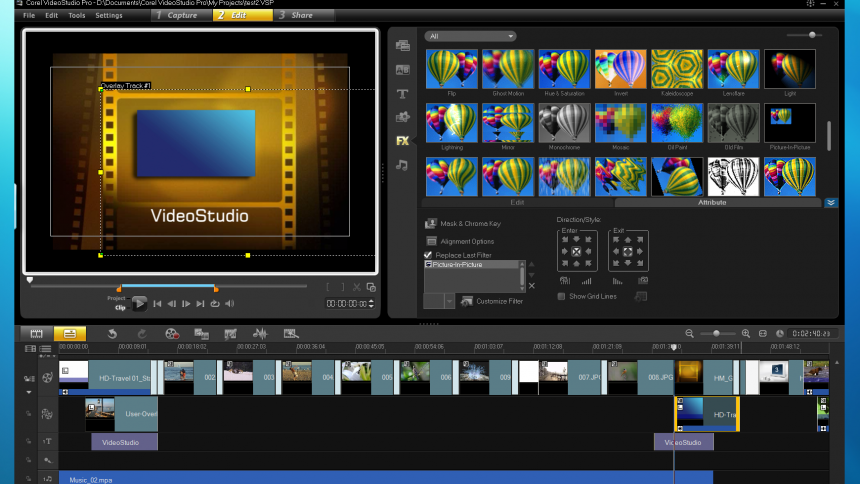Toggle Replace Last Filter checkbox
Screen dimensions: 860x484
tap(428, 255)
